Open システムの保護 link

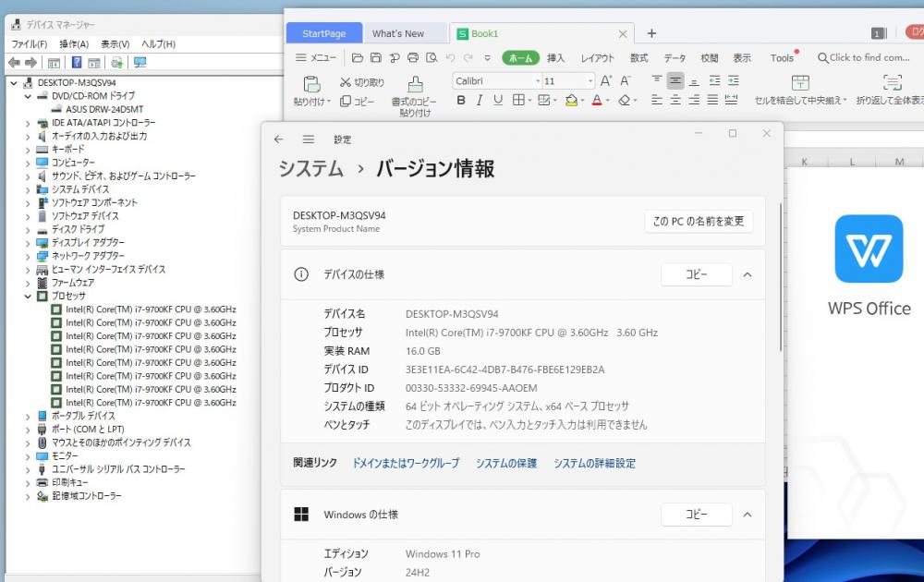click(506, 464)
